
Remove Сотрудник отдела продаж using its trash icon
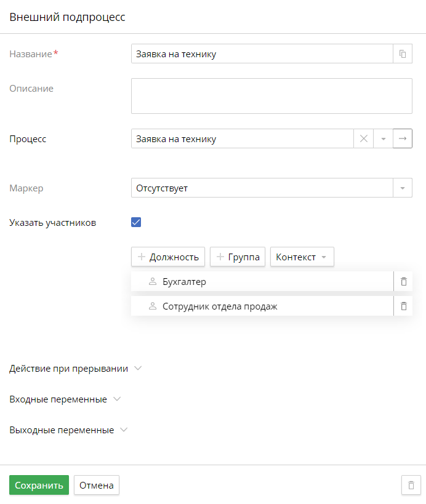pos(404,306)
